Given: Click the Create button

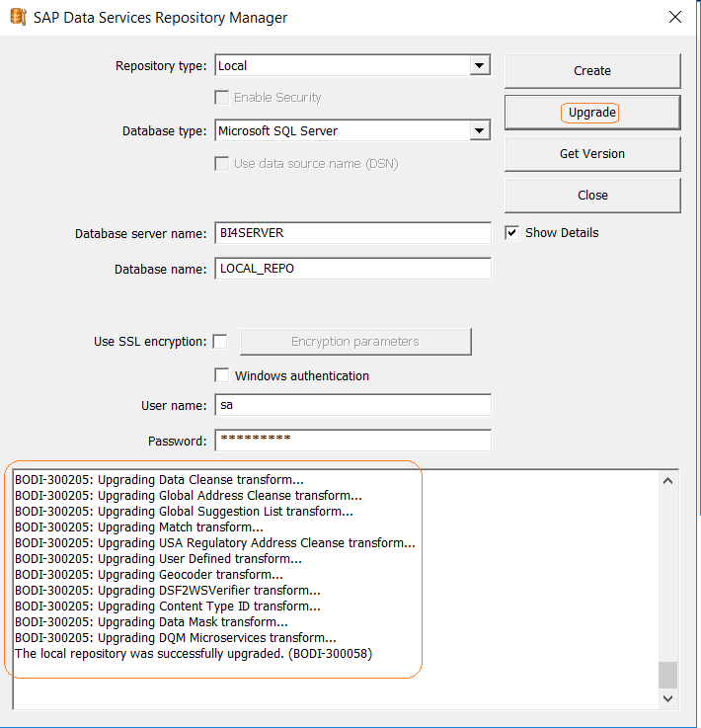Looking at the screenshot, I should click(592, 70).
